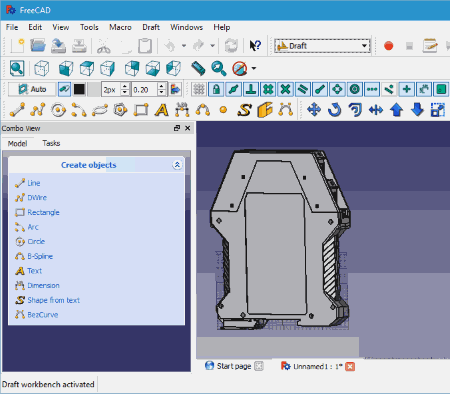Viewport: 450px width, 394px height.
Task: Select the Draft Line tool in toolbar
Action: pos(17,110)
